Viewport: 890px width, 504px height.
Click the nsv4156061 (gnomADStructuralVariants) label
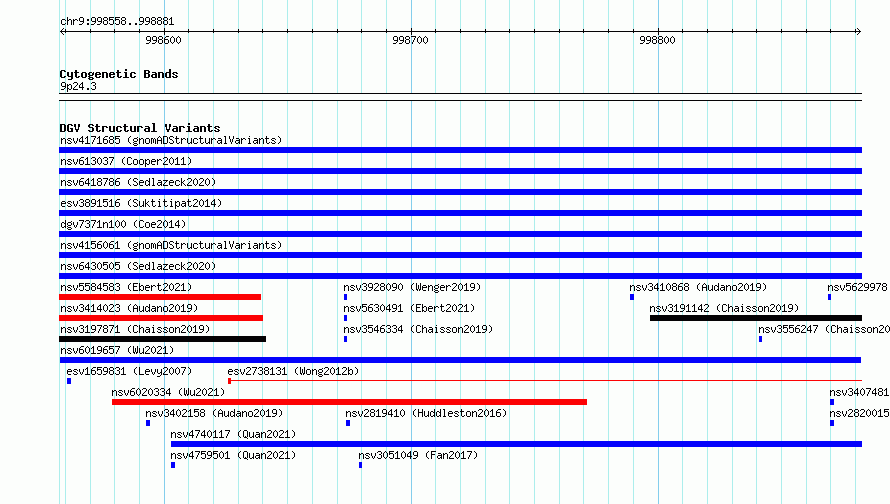[x=171, y=245]
